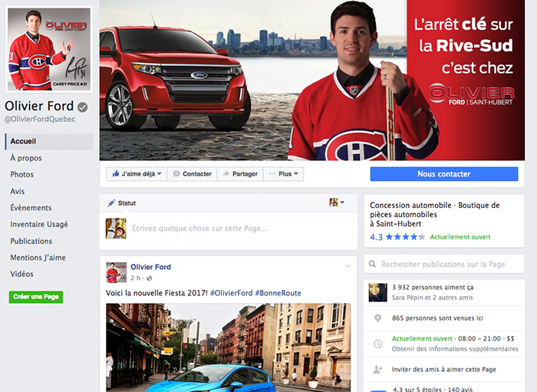The image size is (537, 392).
Task: Click the #BonneRoute hashtag
Action: click(278, 293)
